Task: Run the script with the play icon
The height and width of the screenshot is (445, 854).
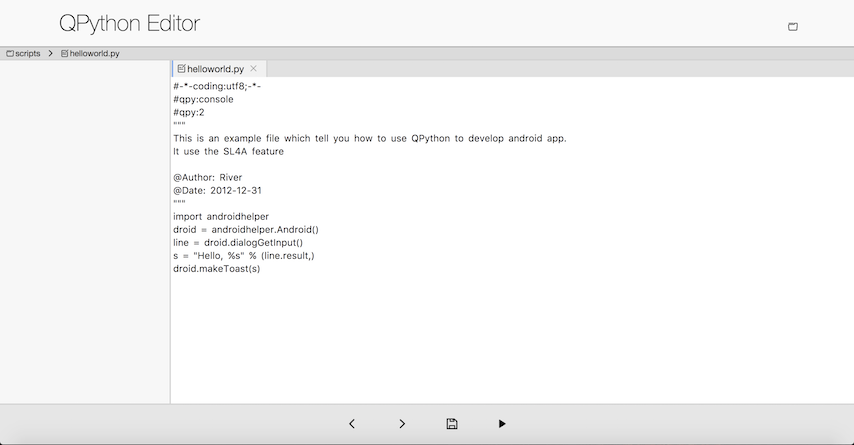Action: click(502, 424)
